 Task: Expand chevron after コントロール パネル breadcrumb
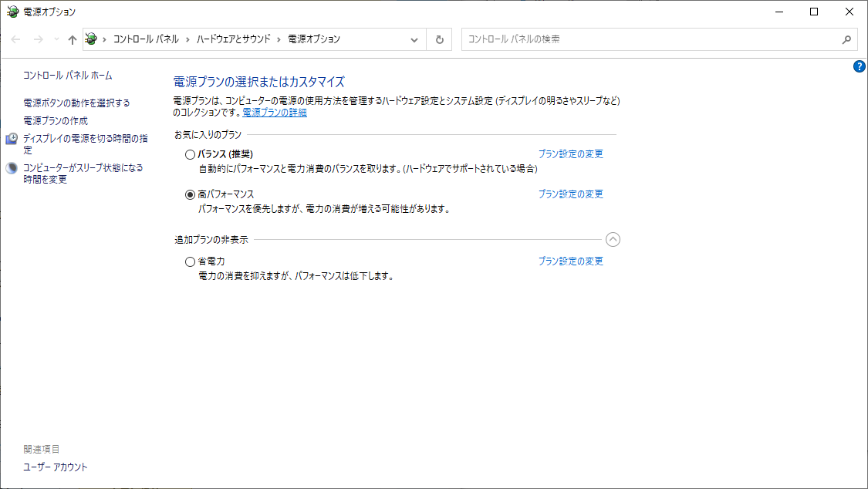coord(187,39)
